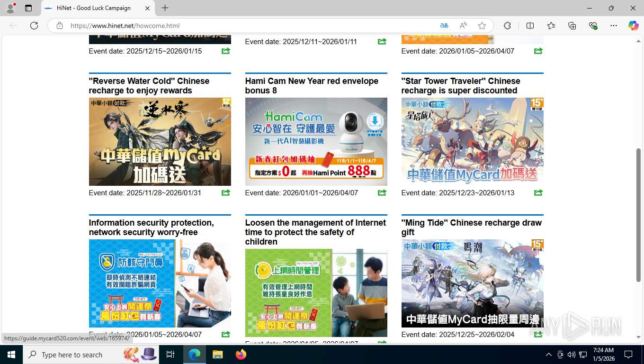644x364 pixels.
Task: Click the Star Tower Traveler reindeer banner
Action: pos(473,142)
